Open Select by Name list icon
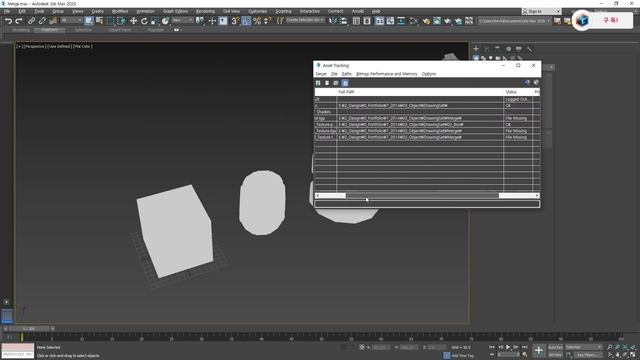This screenshot has width=640, height=360. (x=99, y=21)
